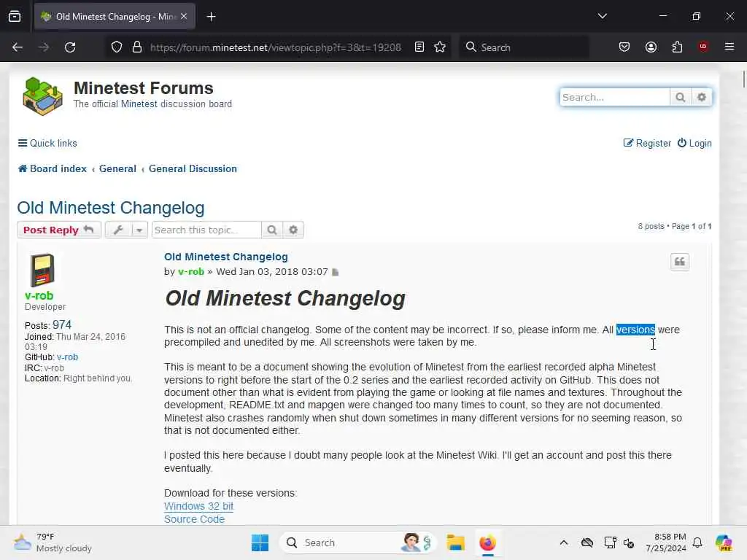The height and width of the screenshot is (560, 747).
Task: Click the forum Search... input field
Action: point(614,97)
